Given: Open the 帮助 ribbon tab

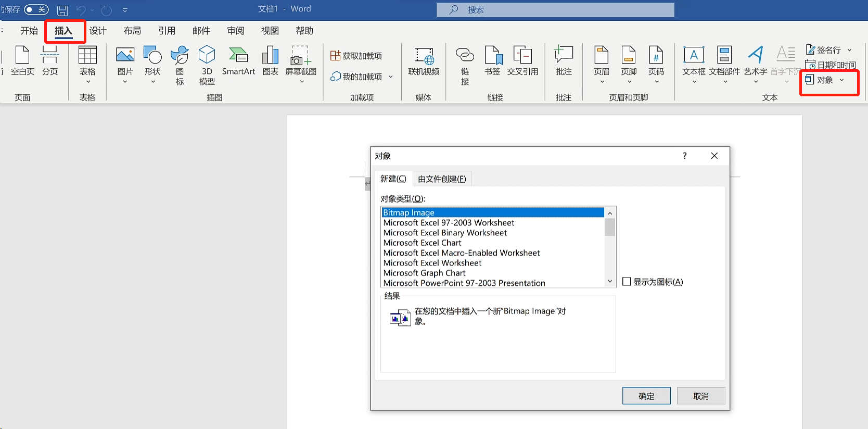Looking at the screenshot, I should point(304,31).
